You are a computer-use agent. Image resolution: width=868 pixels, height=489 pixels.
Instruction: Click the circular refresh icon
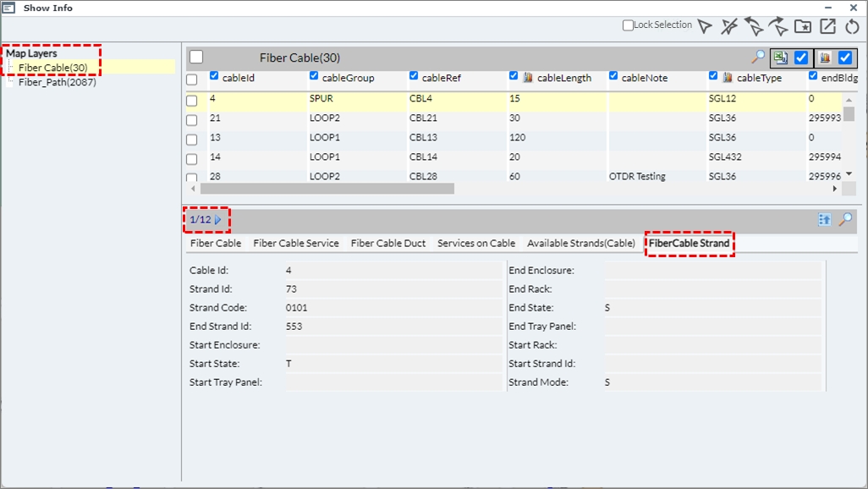pyautogui.click(x=852, y=26)
